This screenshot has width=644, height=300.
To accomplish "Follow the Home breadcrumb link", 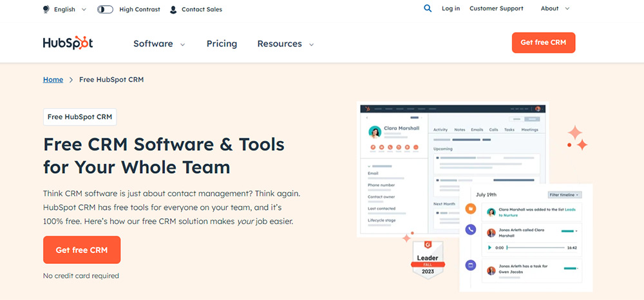I will (53, 80).
